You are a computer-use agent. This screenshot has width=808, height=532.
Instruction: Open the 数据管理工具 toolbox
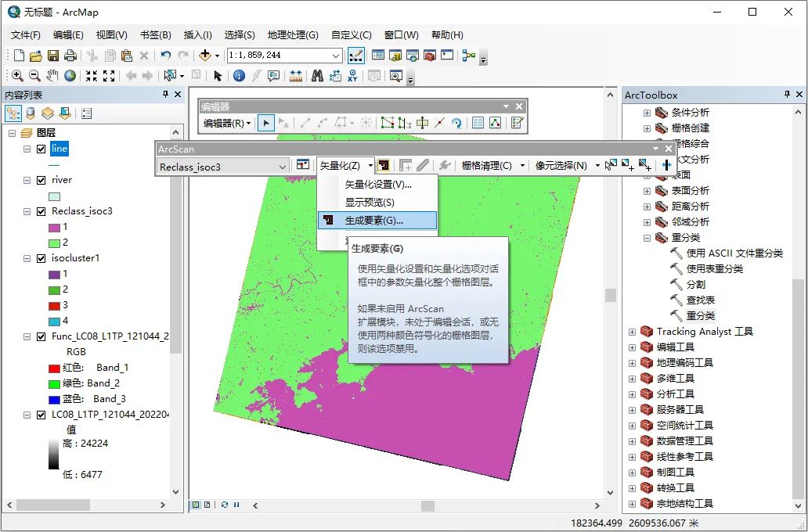[x=684, y=440]
